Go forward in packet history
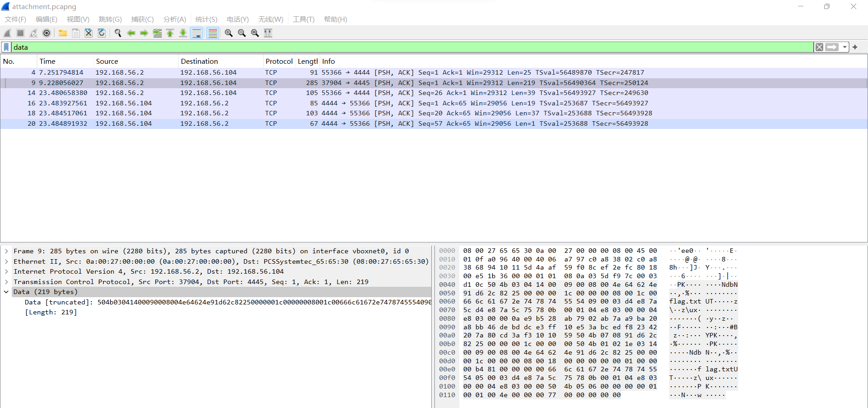Screen dimensions: 868x408 (144, 33)
